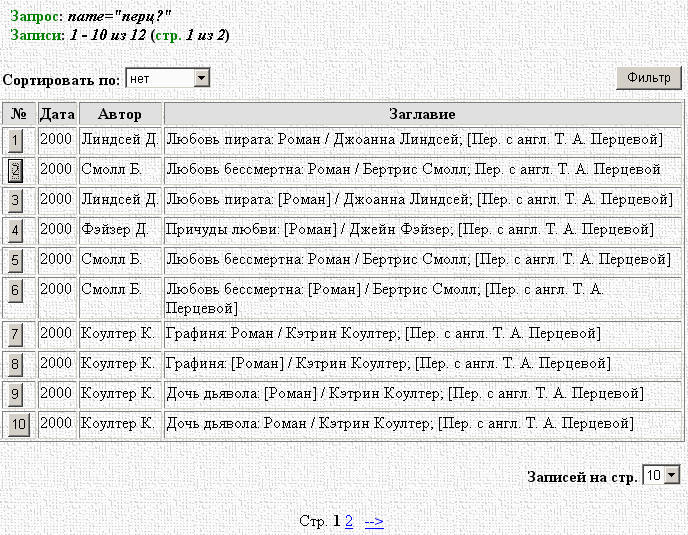Open record number 4
This screenshot has height=535, width=688.
(16, 230)
